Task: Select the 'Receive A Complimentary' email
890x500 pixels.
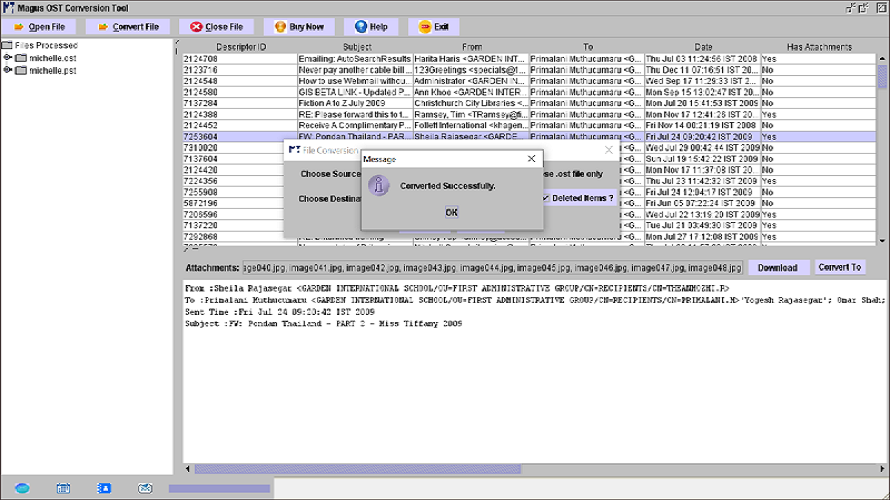Action: 529,125
